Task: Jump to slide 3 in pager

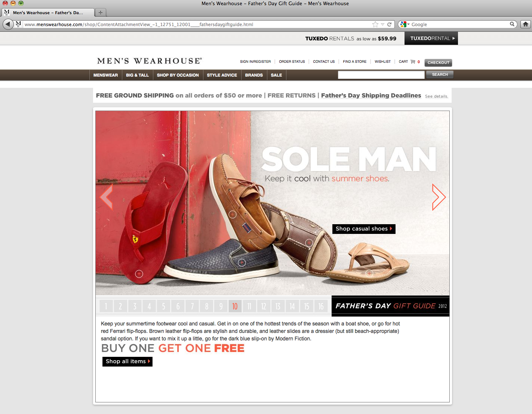Action: pos(135,306)
